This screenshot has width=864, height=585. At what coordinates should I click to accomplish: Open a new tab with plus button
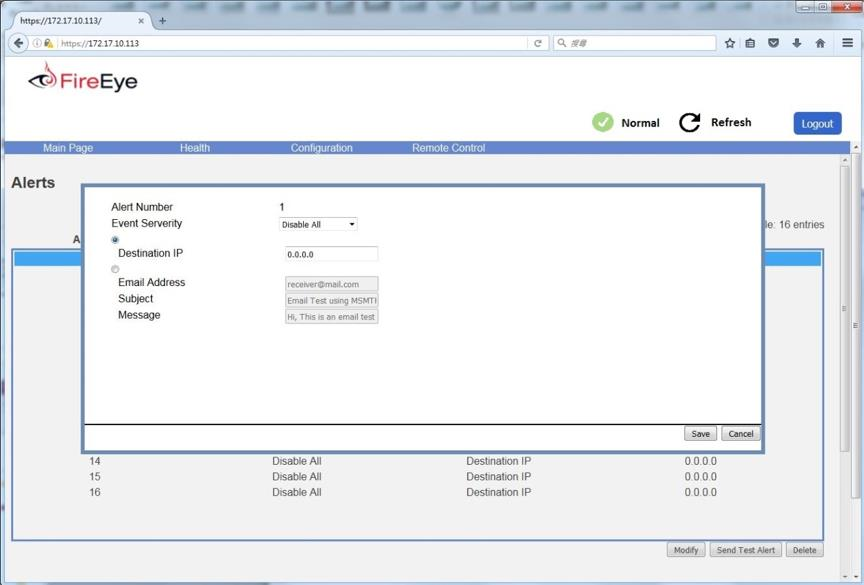[x=163, y=21]
